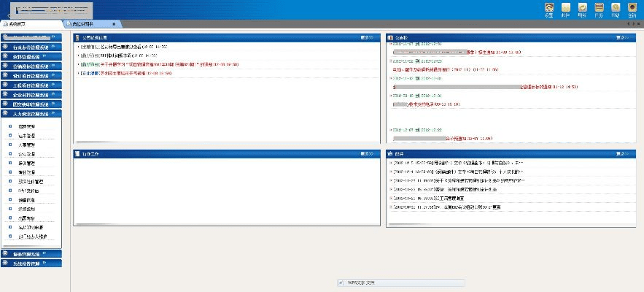Click 更多>> in the 待办工作 panel header
The height and width of the screenshot is (292, 644).
coord(367,154)
